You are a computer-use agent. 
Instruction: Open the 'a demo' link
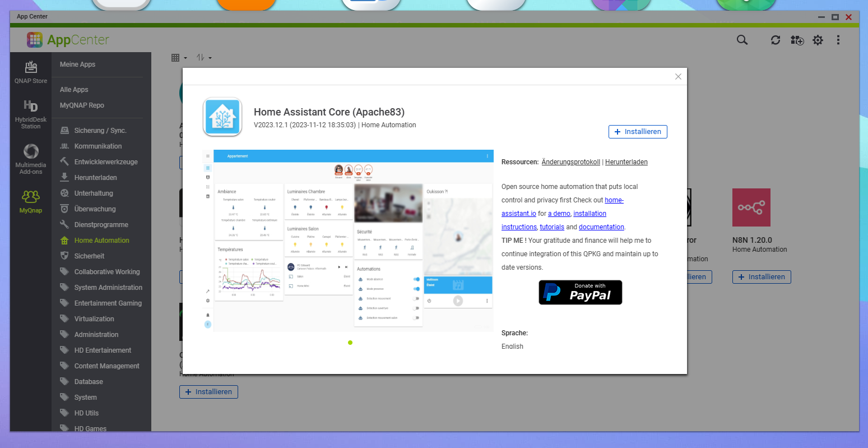click(x=559, y=214)
